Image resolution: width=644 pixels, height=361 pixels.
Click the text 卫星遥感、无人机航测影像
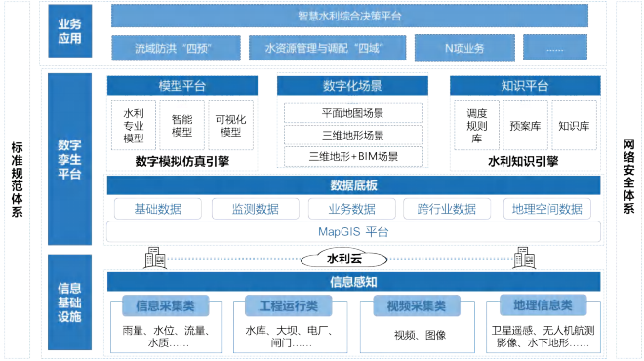coord(543,336)
